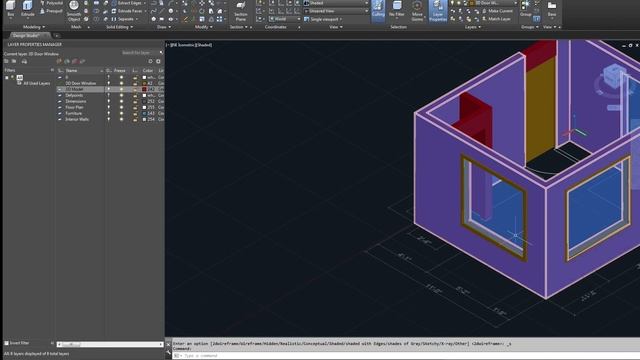Image resolution: width=640 pixels, height=360 pixels.
Task: Click the Section Plane tool
Action: pos(241,11)
